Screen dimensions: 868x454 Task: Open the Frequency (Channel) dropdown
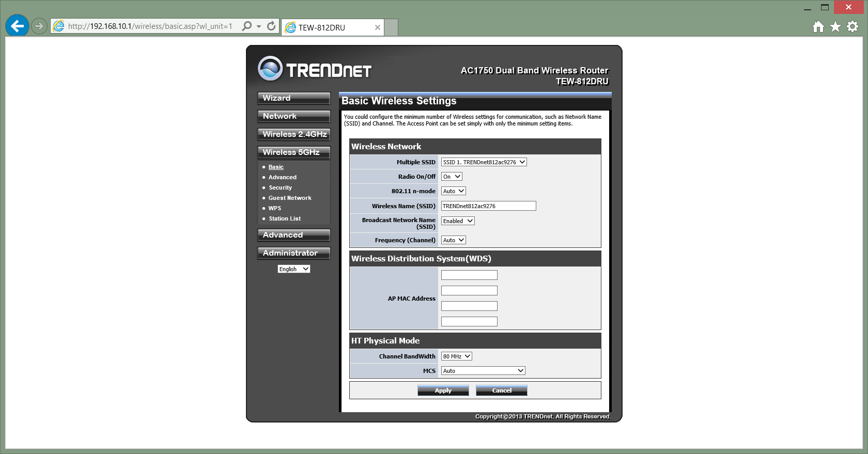tap(454, 240)
